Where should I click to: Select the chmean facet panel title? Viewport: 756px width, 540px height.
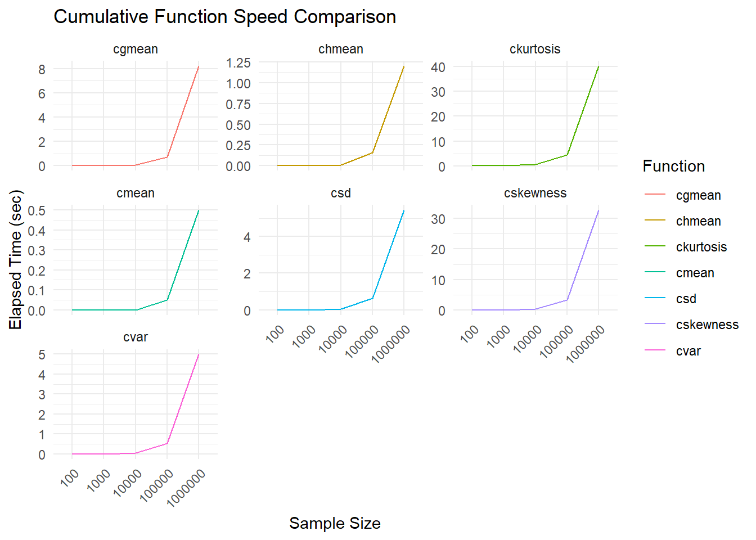(x=341, y=49)
